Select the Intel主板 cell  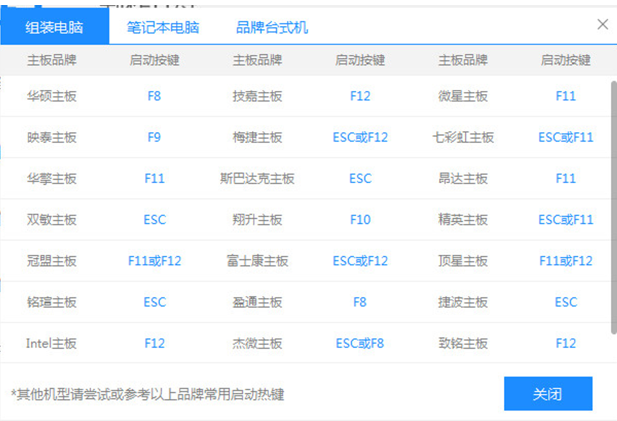[x=52, y=343]
